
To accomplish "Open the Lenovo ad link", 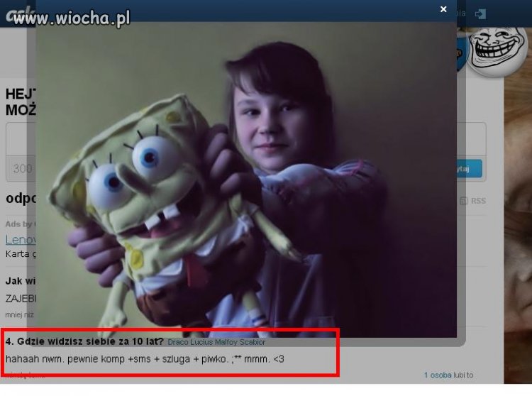I will pos(21,240).
